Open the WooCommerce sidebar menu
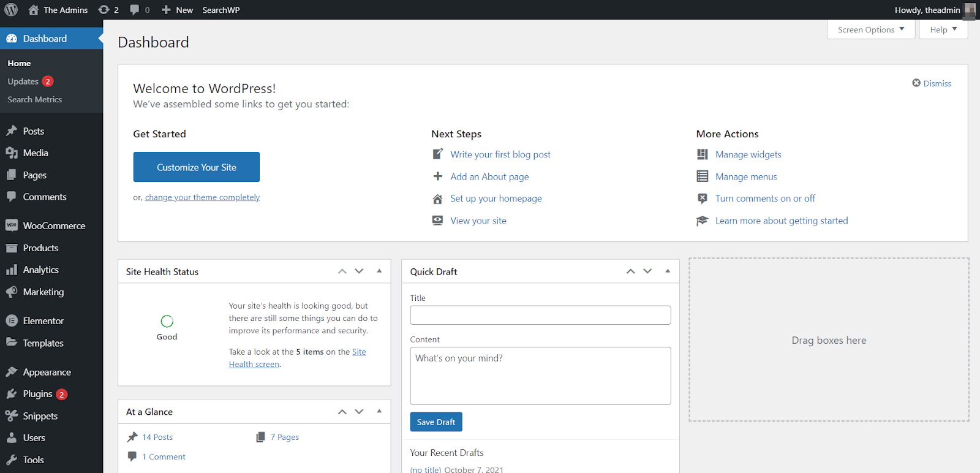 point(53,225)
